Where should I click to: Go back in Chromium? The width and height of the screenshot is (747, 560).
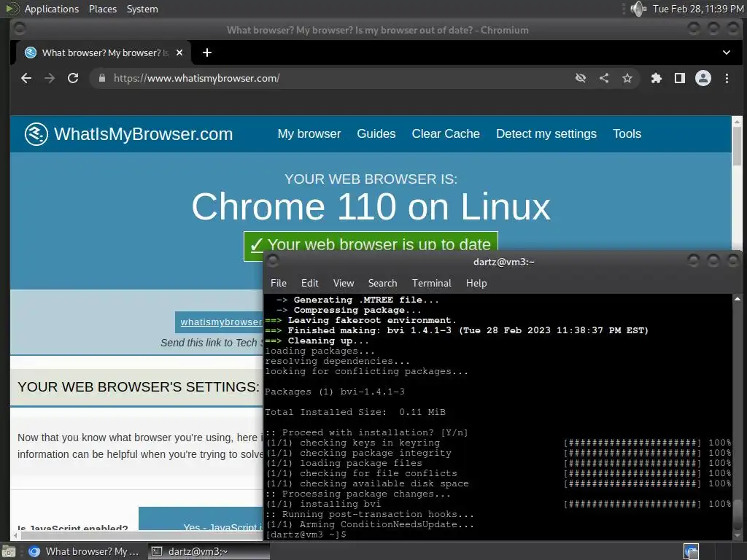[x=26, y=78]
